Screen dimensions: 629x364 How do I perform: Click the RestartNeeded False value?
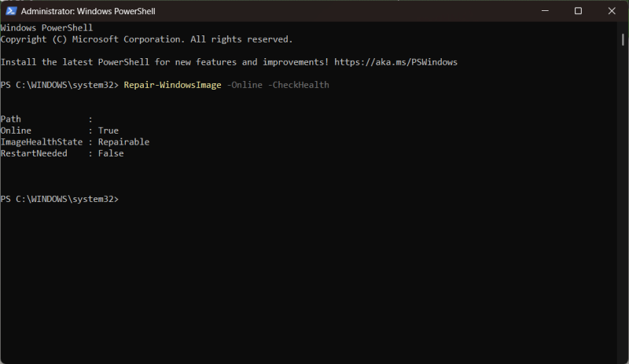coord(111,153)
